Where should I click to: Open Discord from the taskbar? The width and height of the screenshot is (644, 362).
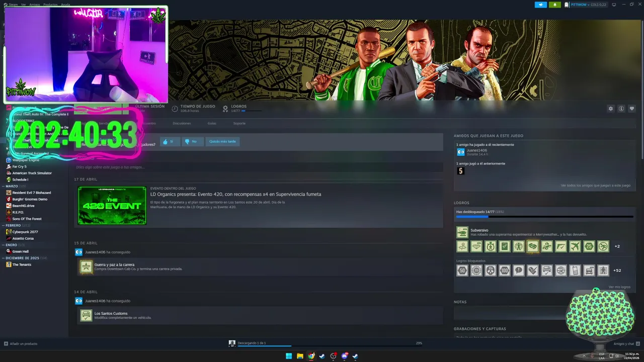(345, 356)
